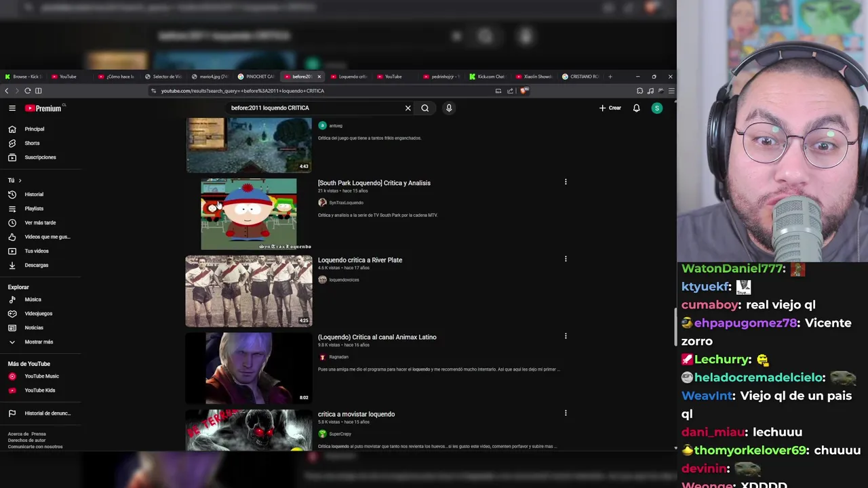Switch to the Loquendo criti tab
868x488 pixels.
348,77
